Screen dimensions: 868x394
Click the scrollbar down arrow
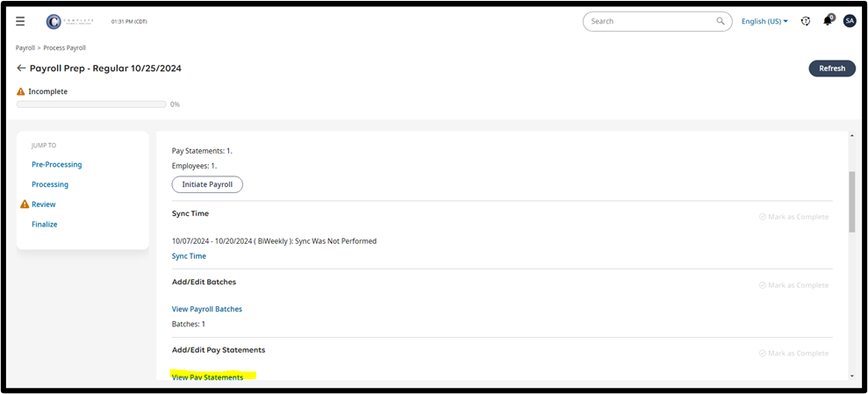pyautogui.click(x=851, y=376)
